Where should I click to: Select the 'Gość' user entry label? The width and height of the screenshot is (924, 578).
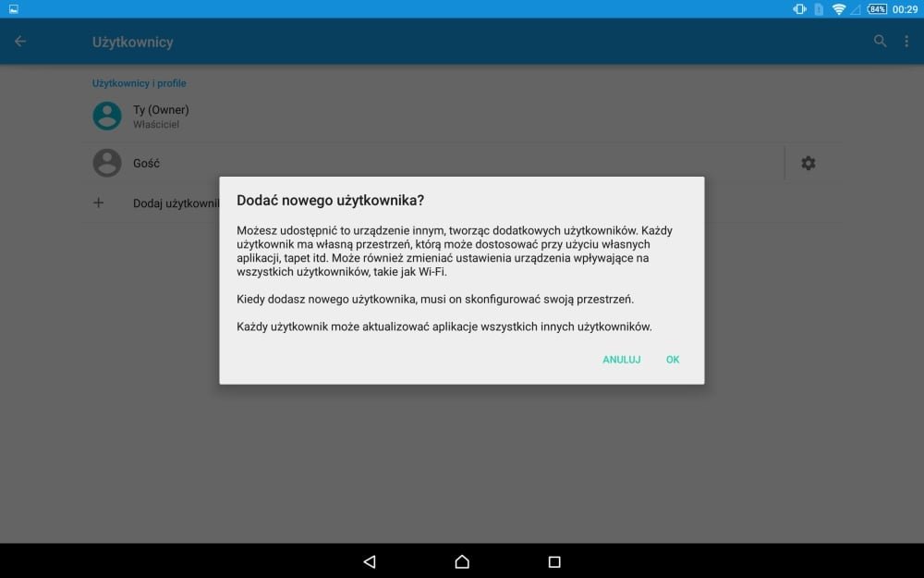pyautogui.click(x=146, y=164)
